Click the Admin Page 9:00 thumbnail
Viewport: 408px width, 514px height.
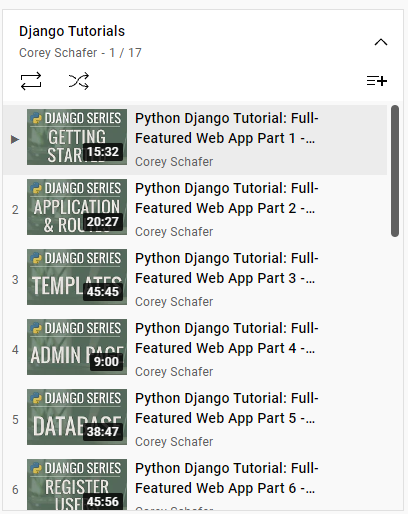pyautogui.click(x=77, y=347)
